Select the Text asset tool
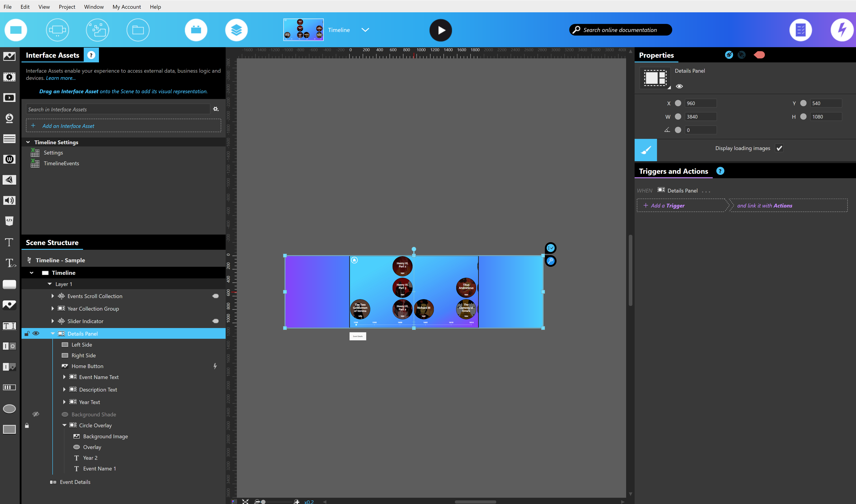856x504 pixels. (x=9, y=242)
